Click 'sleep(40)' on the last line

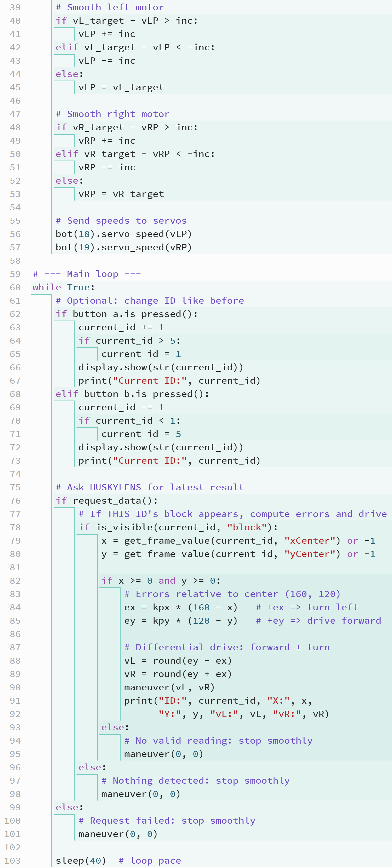click(81, 861)
